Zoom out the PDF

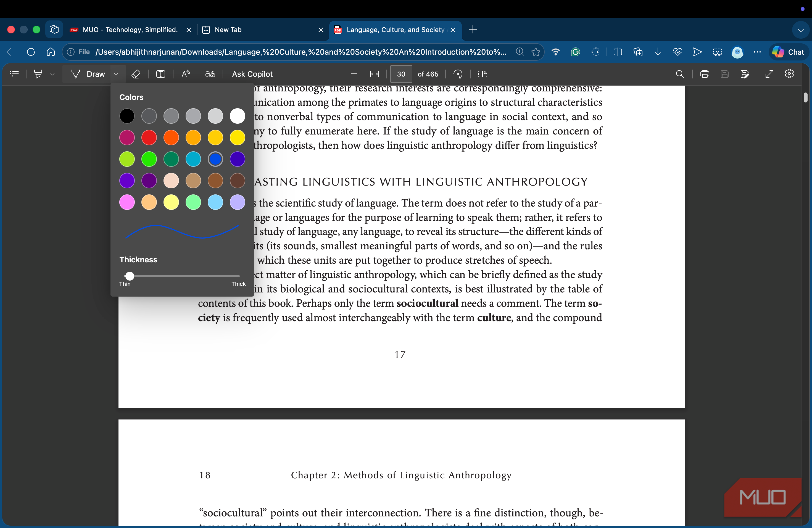[x=334, y=74]
